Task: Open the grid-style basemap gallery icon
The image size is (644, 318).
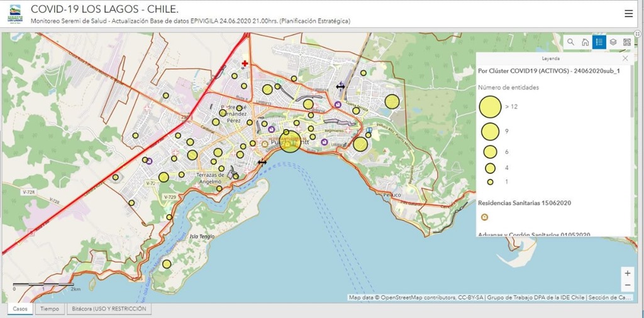Action: [627, 42]
